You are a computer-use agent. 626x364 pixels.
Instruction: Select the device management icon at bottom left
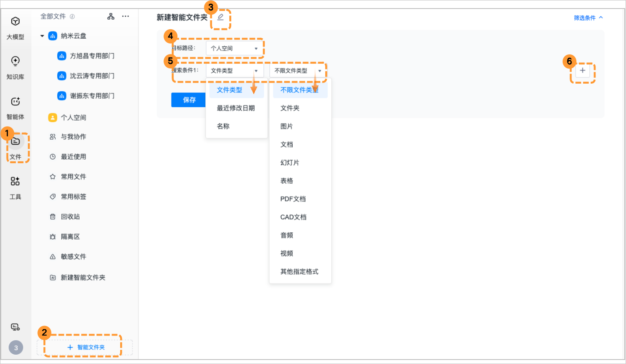(x=16, y=327)
